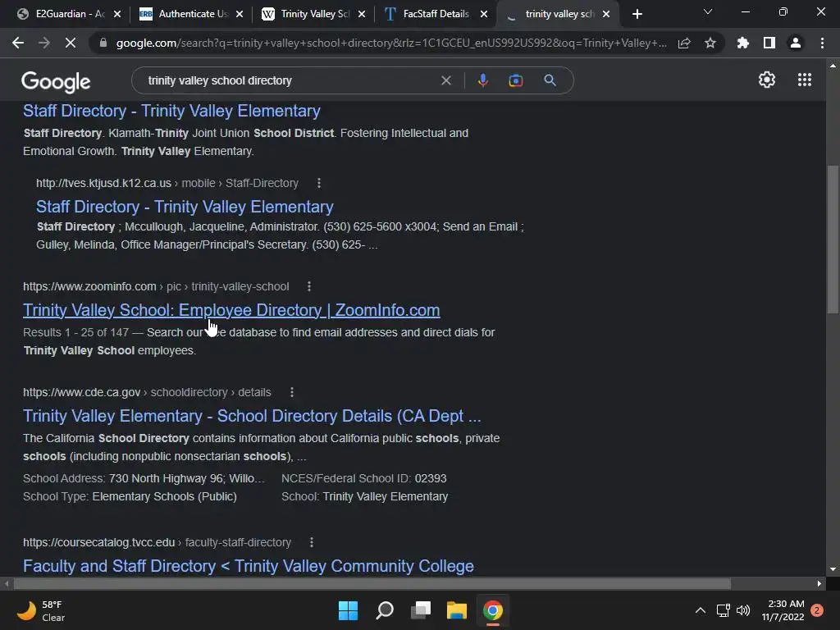Open options for the cde.ca.gov result
The width and height of the screenshot is (840, 630).
292,392
